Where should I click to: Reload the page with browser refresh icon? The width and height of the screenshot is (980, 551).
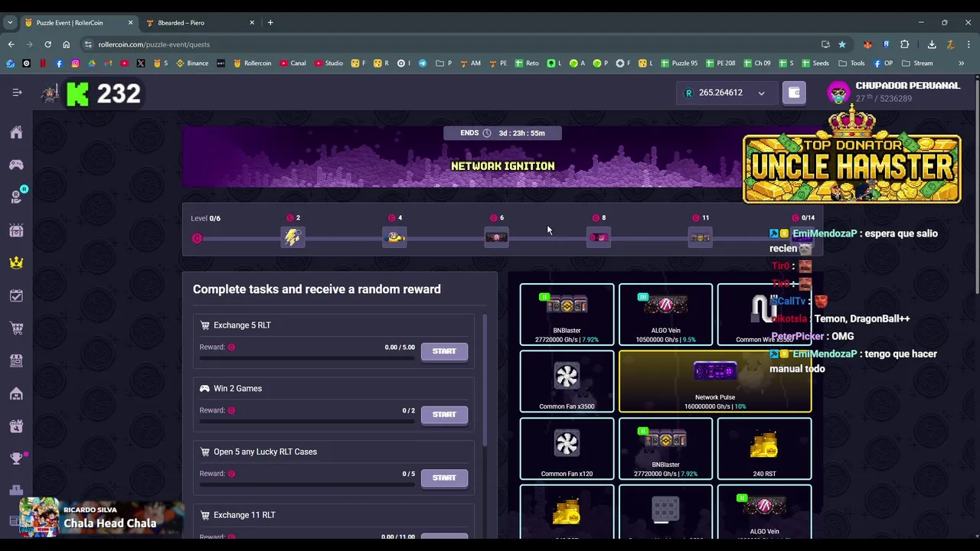coord(47,44)
